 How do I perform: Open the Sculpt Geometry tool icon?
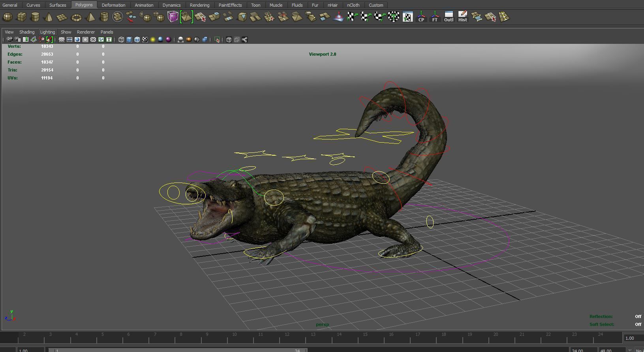point(338,17)
